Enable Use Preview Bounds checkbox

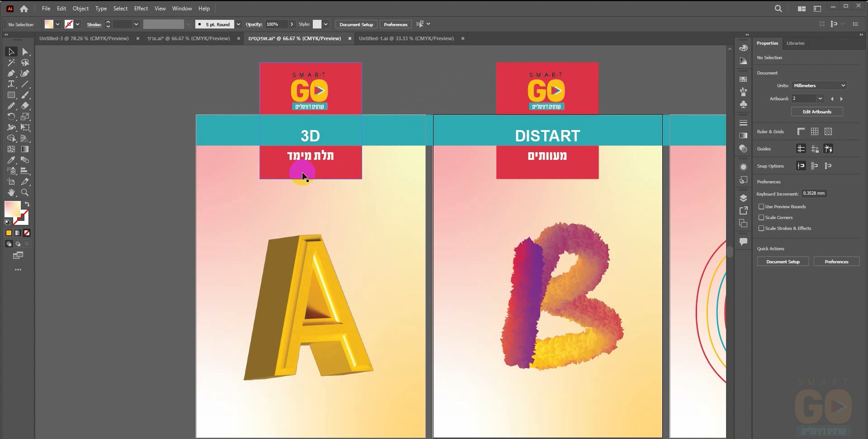point(761,207)
